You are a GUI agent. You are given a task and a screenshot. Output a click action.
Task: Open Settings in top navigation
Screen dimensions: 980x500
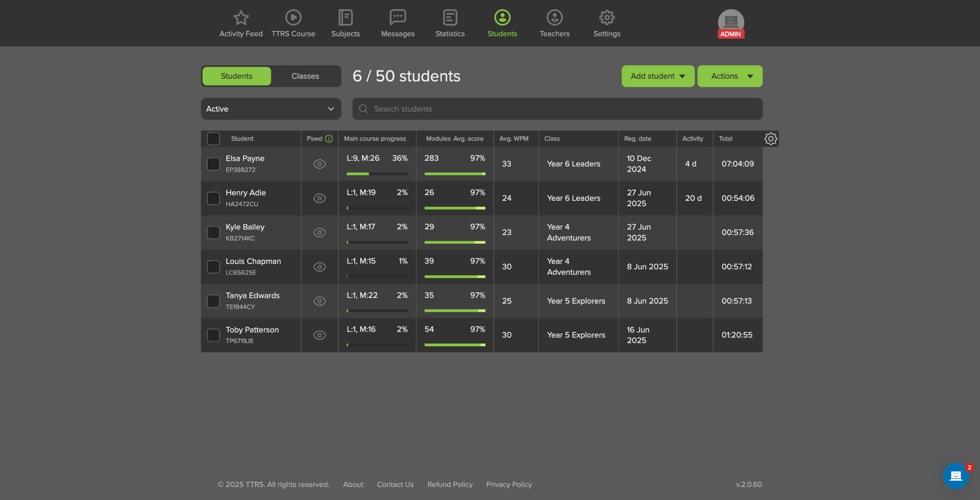[x=606, y=23]
